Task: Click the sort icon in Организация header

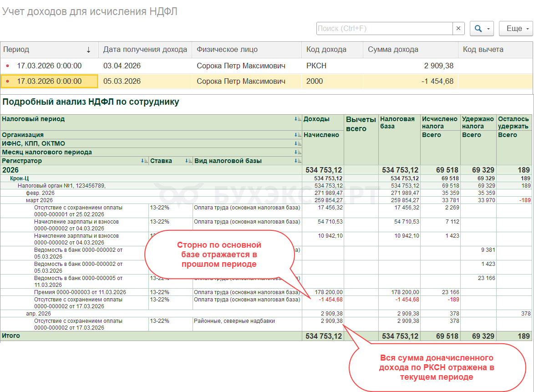Action: (298, 135)
